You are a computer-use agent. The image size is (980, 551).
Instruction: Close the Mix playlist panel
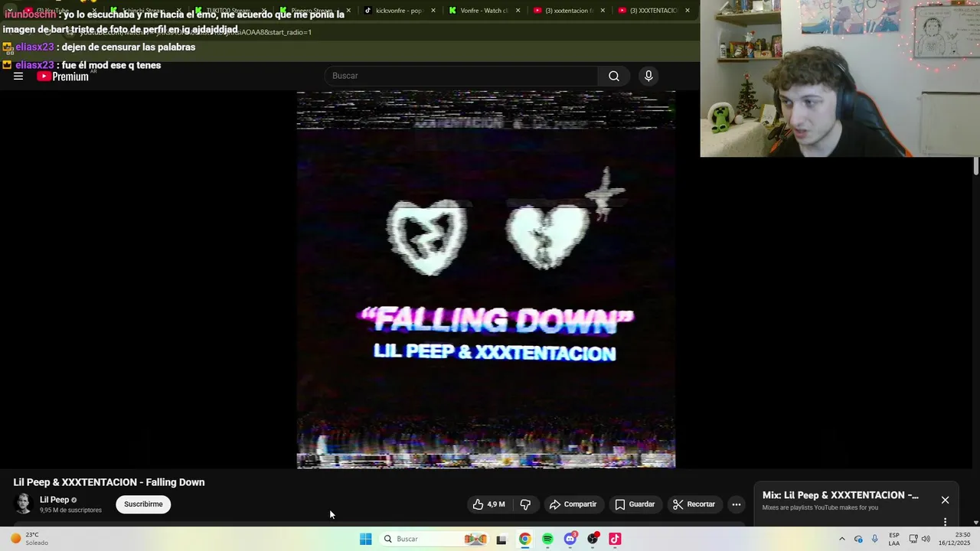click(945, 500)
